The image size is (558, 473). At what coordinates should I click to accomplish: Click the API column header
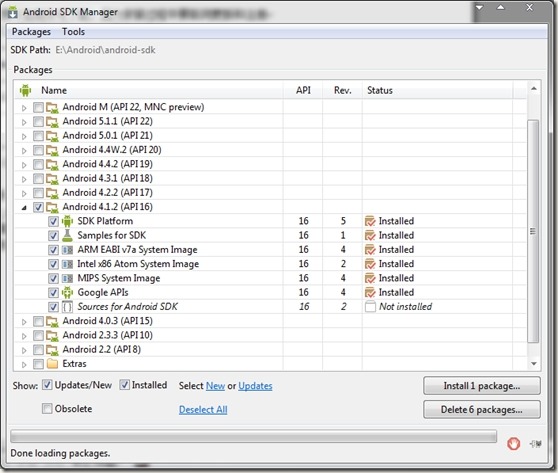[303, 90]
